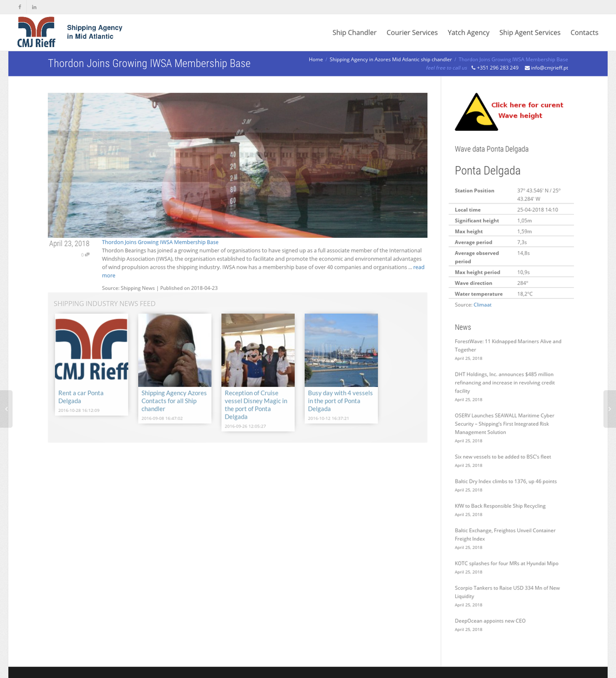Open Six new vessels BSC's fleet news
Image resolution: width=616 pixels, height=678 pixels.
coord(503,457)
